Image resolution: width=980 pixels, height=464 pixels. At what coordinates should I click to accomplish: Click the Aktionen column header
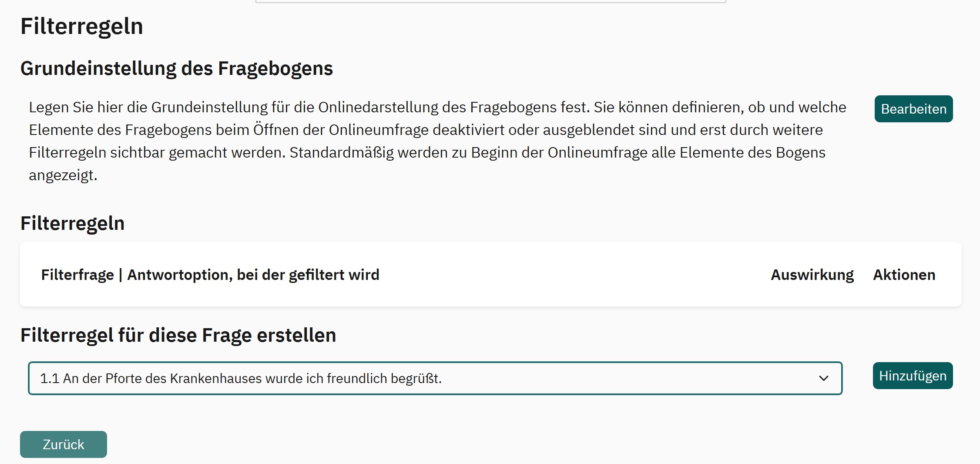(x=904, y=275)
